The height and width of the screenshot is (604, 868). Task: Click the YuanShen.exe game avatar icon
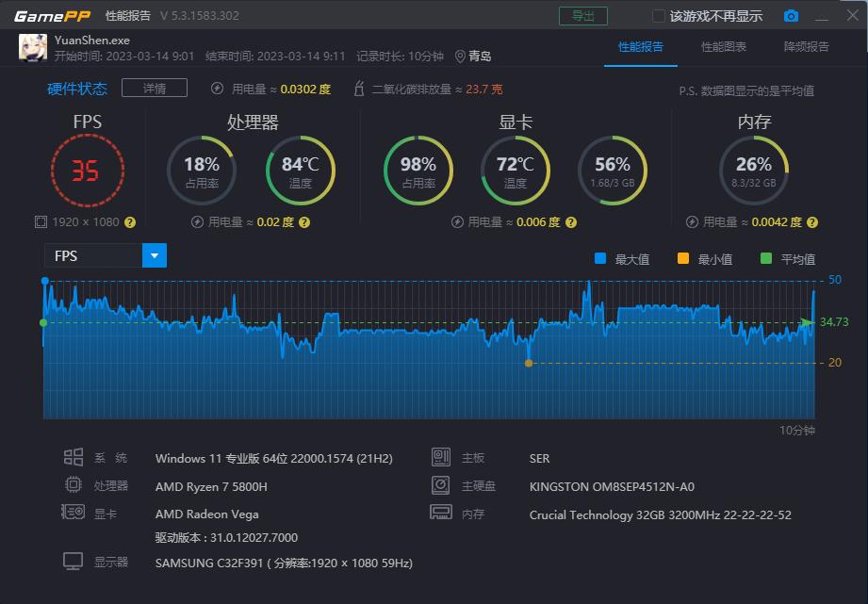point(31,46)
